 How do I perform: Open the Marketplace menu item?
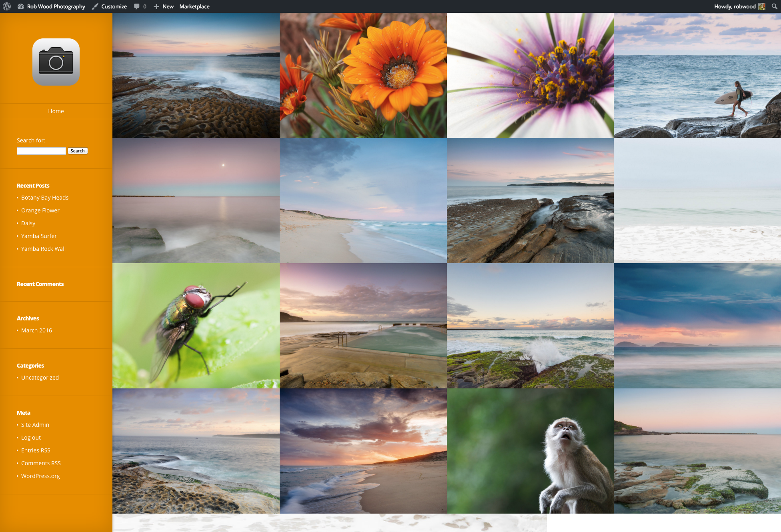click(194, 6)
